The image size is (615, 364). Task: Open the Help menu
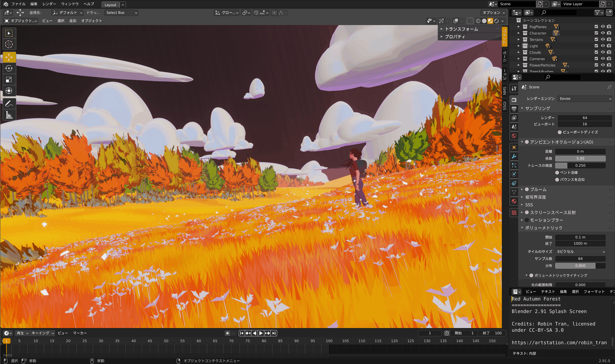coord(89,4)
